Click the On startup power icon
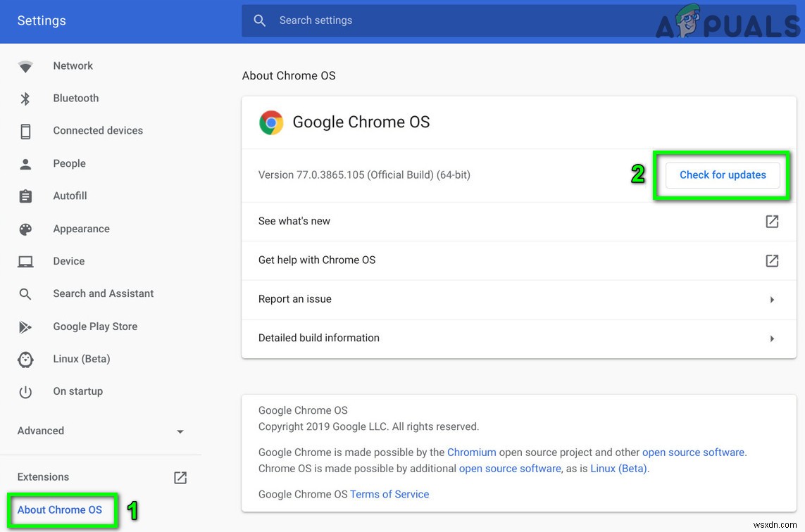 coord(25,391)
